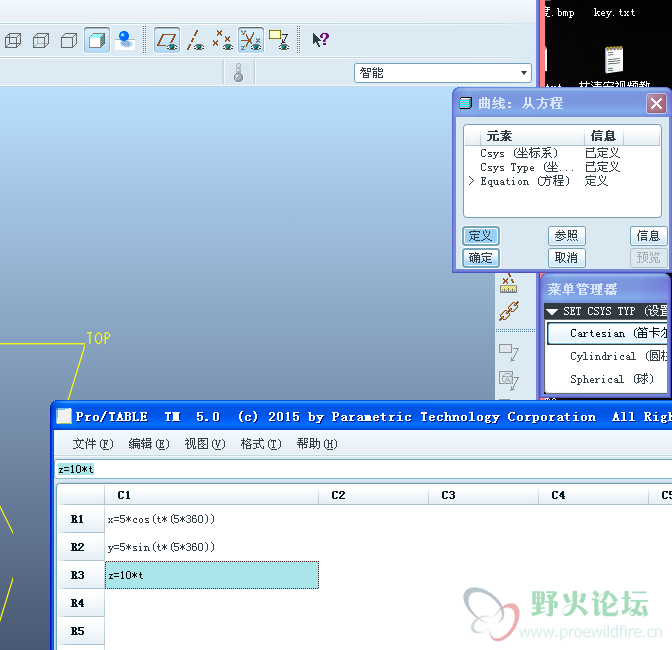Toggle datum axis display
Image resolution: width=672 pixels, height=650 pixels.
pos(195,41)
